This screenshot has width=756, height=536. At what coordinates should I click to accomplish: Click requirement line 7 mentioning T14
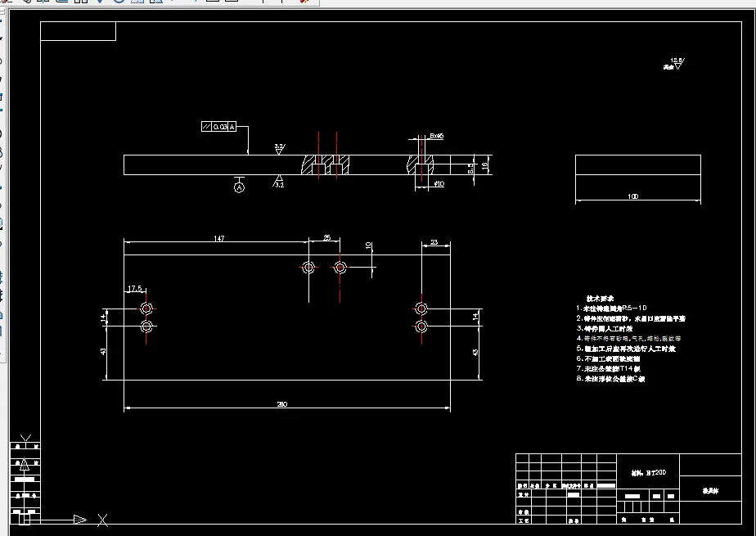coord(609,368)
